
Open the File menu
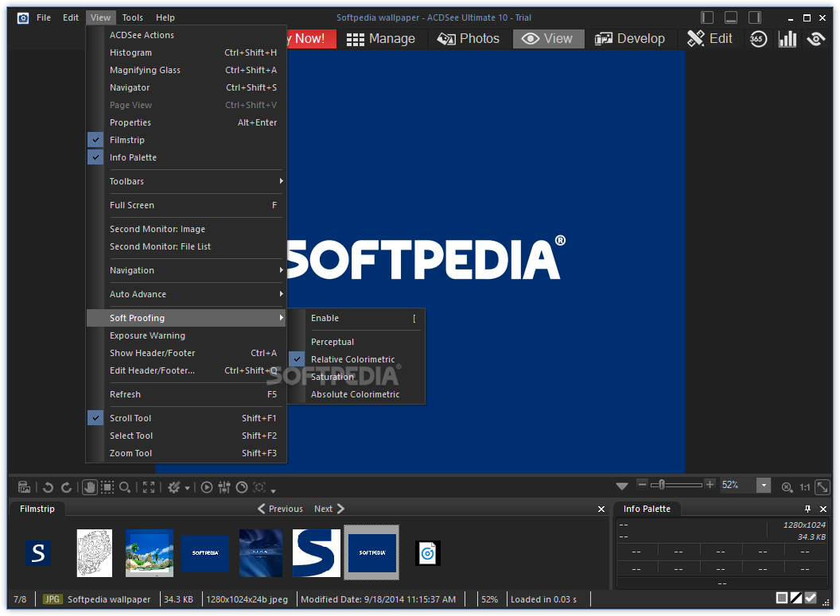point(44,17)
